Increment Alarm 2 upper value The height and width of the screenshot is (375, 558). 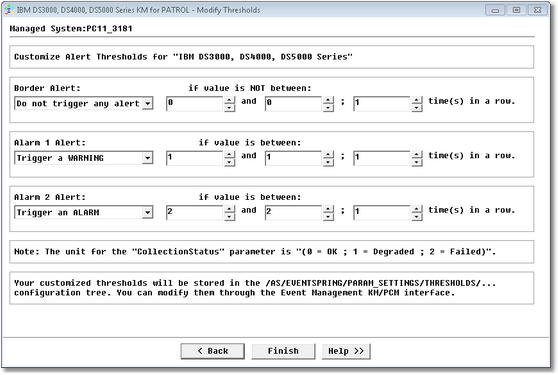click(x=328, y=209)
